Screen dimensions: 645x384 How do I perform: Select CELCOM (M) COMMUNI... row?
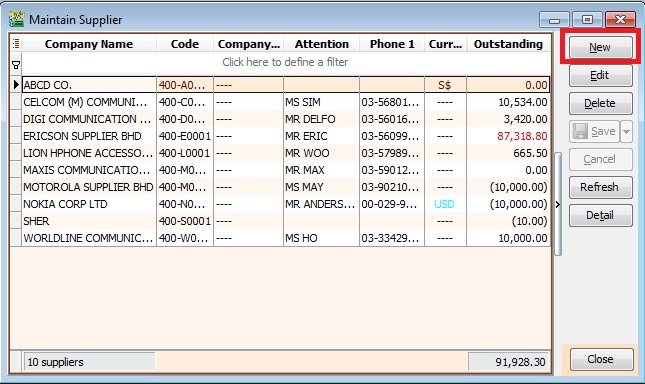coord(285,102)
